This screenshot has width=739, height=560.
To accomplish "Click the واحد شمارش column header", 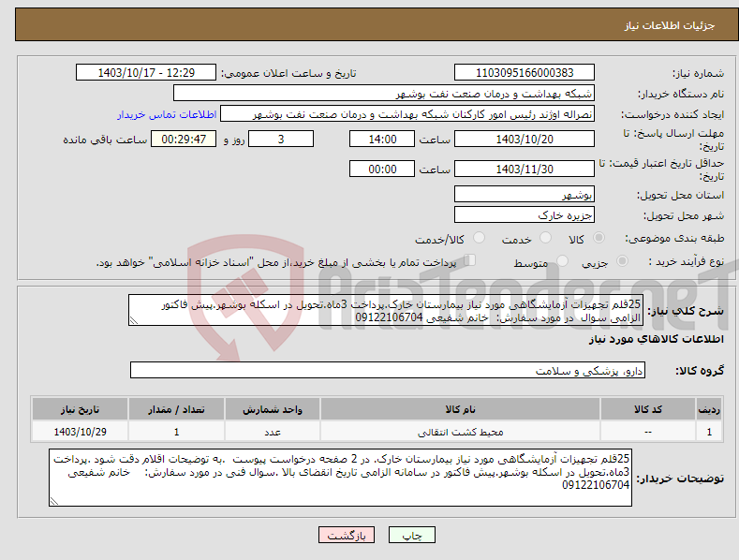I will (x=273, y=409).
